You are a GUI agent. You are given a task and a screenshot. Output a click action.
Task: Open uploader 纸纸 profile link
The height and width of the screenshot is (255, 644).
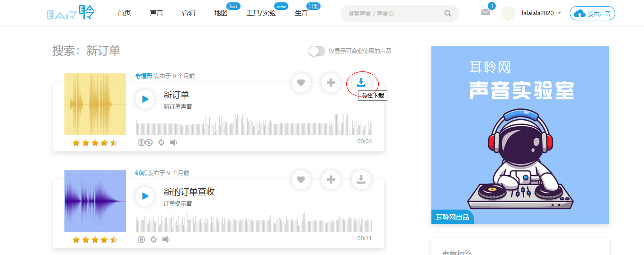coord(141,173)
